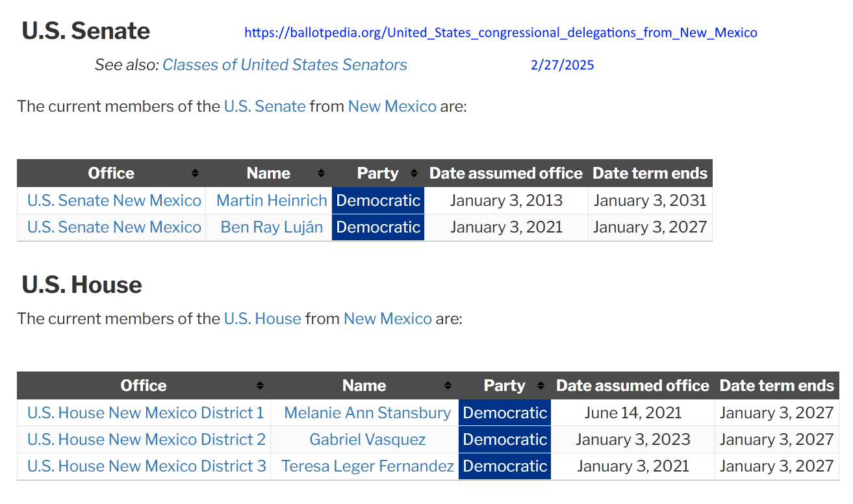Viewport: 853px width, 504px height.
Task: Sort House table by Name arrows
Action: (448, 386)
